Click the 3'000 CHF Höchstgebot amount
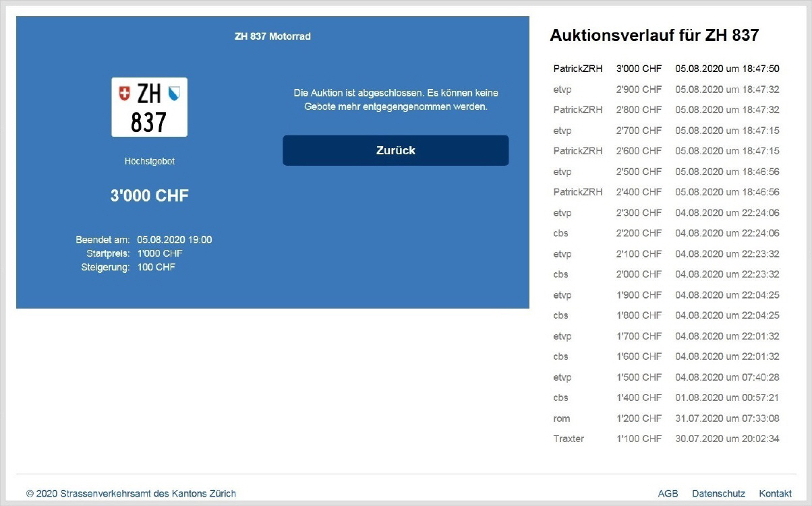 tap(150, 196)
